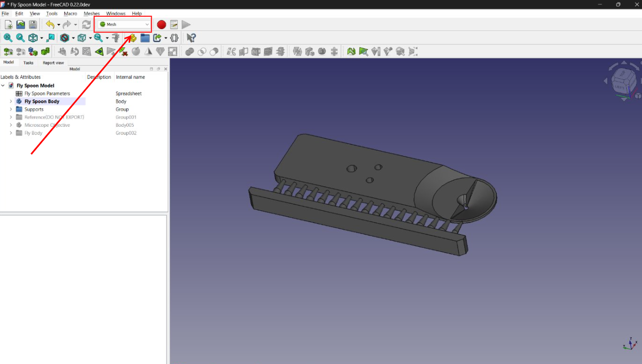Open the File menu
The height and width of the screenshot is (364, 642).
pos(5,14)
